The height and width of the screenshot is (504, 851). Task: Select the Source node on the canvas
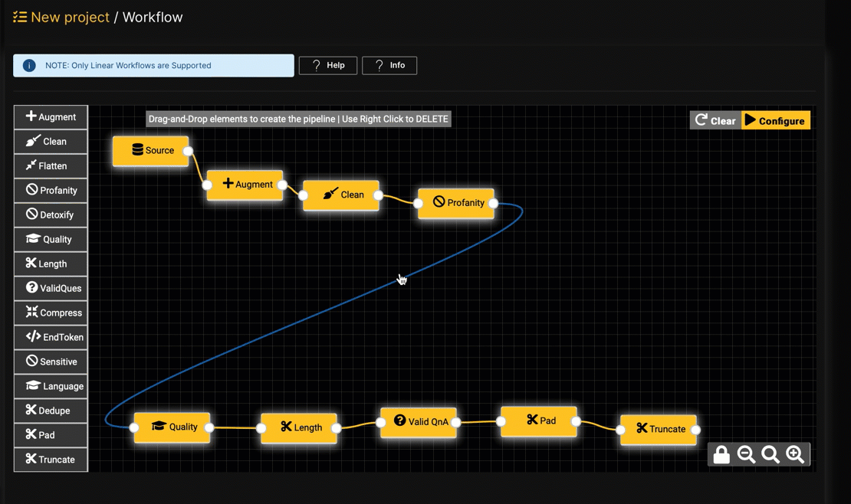coord(151,151)
